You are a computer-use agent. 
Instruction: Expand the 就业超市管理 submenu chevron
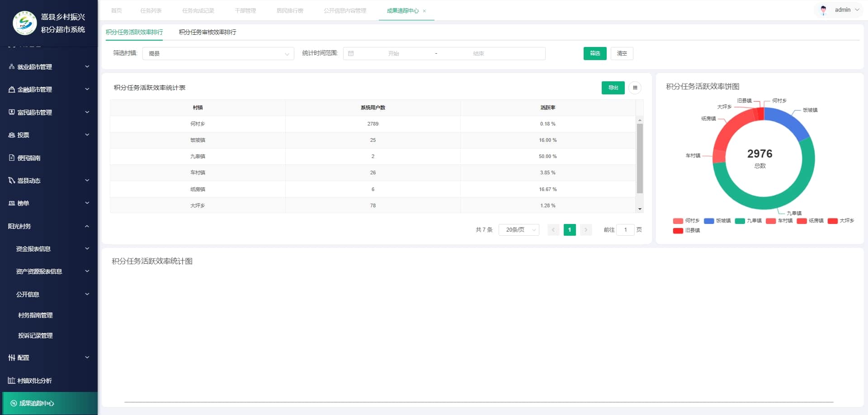tap(87, 66)
